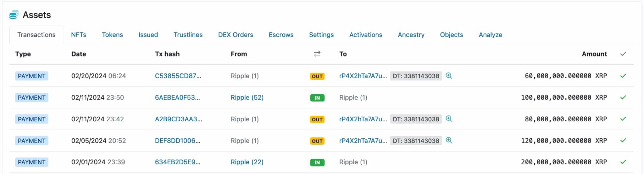Open transaction hash C53855CD87...
644x174 pixels.
coord(178,76)
